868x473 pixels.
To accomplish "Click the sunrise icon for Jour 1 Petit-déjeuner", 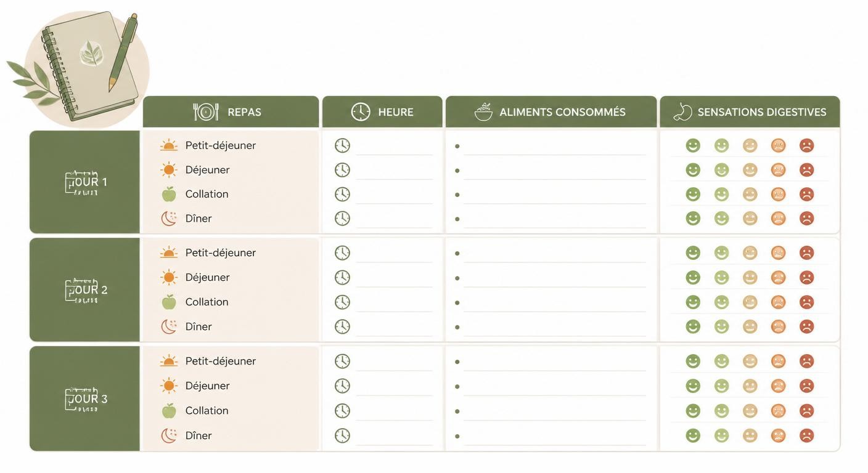I will point(169,145).
